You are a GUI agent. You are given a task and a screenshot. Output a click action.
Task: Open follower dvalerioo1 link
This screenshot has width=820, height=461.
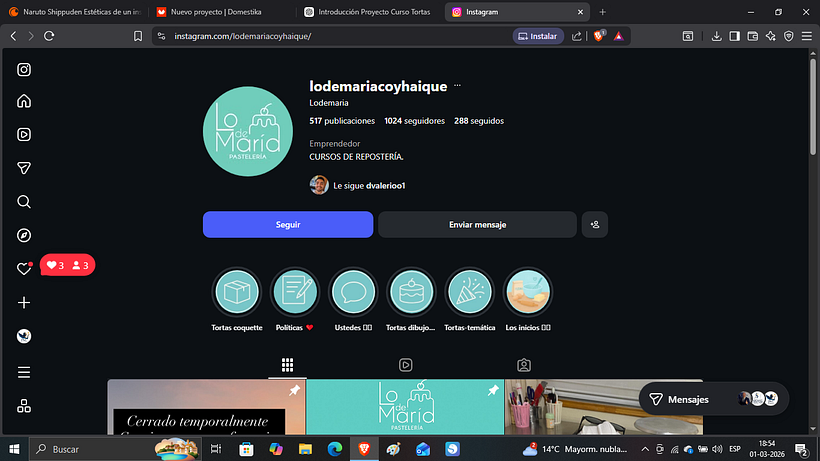pyautogui.click(x=385, y=186)
